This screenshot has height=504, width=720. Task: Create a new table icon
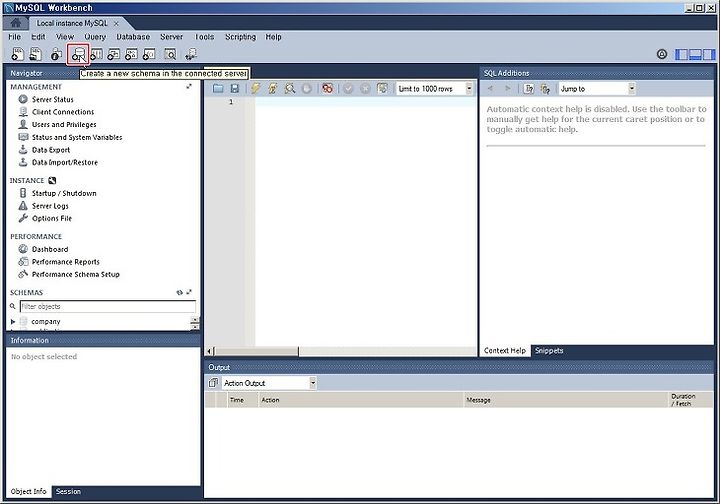[96, 54]
